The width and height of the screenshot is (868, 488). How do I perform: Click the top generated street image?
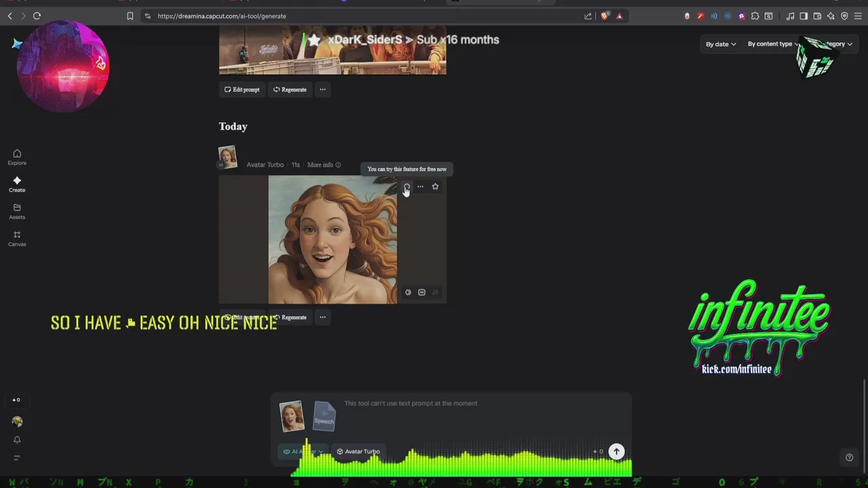pos(332,50)
